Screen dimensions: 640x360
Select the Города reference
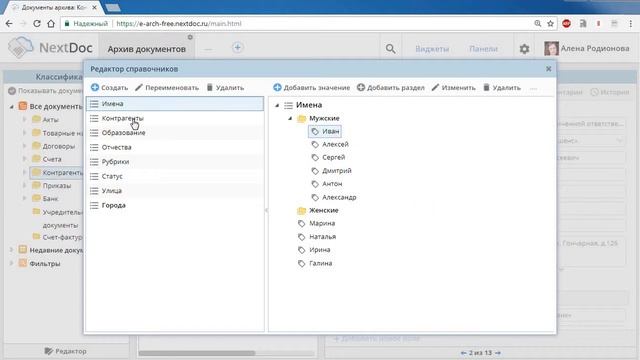[x=175, y=205]
